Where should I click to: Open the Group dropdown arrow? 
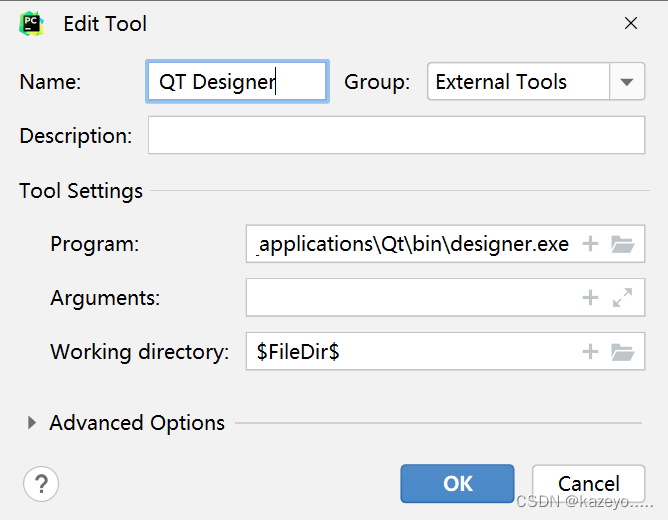(627, 81)
